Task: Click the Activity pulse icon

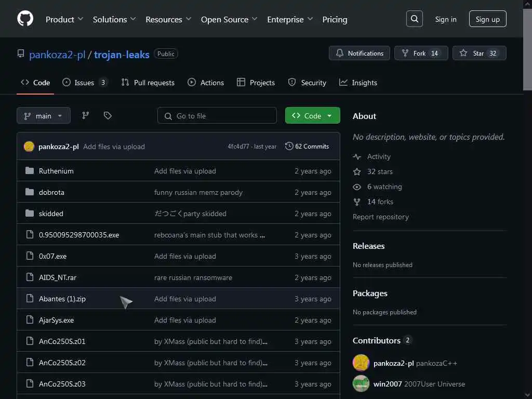Action: coord(356,156)
